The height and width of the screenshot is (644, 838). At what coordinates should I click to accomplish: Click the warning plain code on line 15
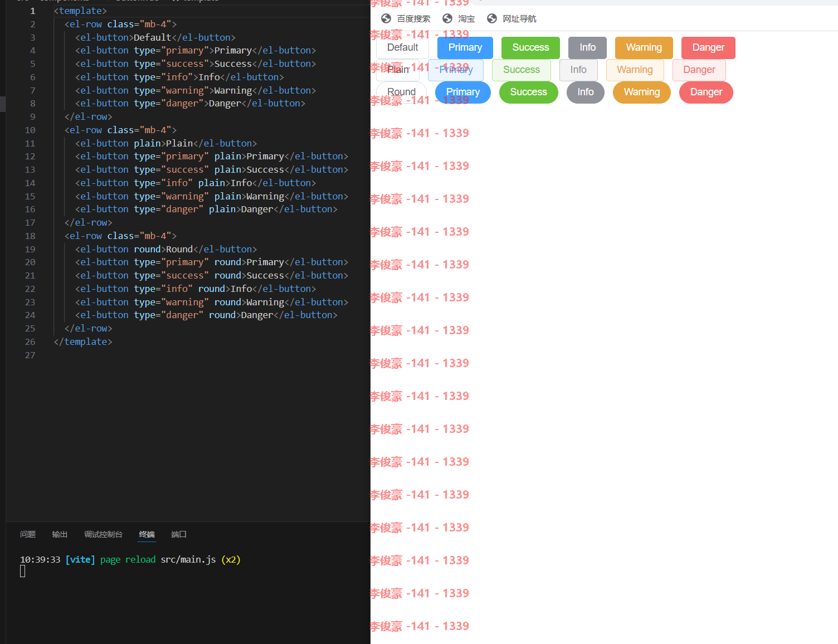212,197
